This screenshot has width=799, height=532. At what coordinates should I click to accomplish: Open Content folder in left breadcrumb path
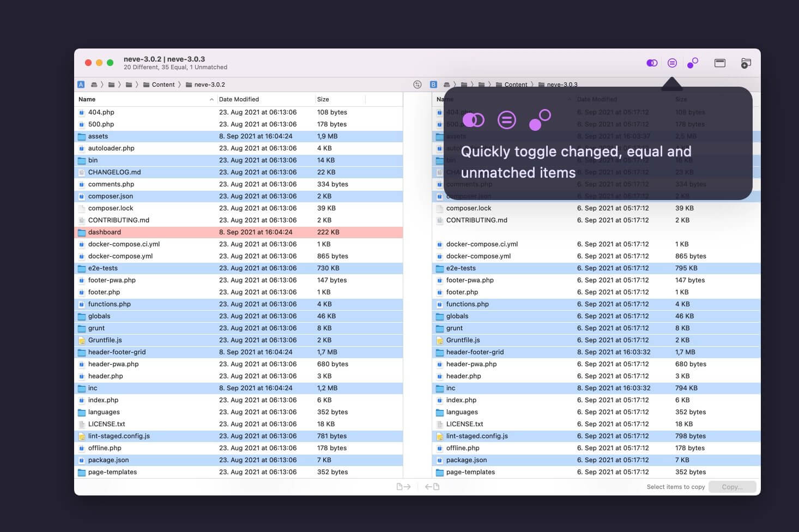(x=163, y=84)
